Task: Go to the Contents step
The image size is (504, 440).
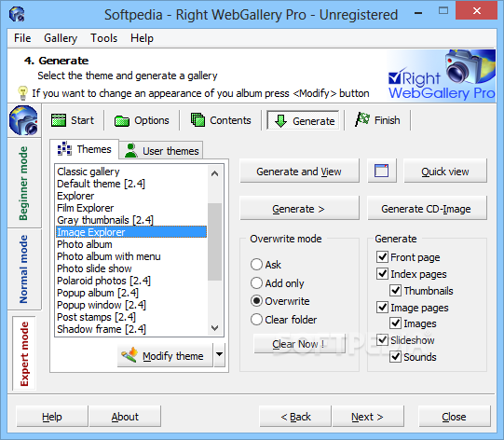Action: pyautogui.click(x=221, y=120)
